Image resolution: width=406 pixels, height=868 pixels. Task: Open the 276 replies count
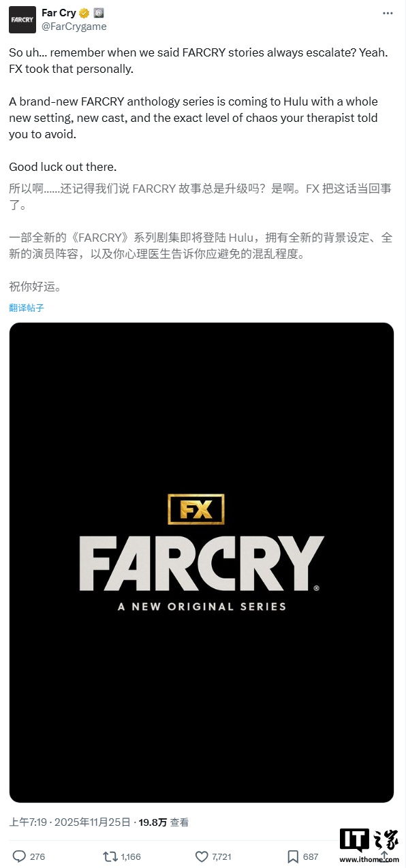pos(37,856)
